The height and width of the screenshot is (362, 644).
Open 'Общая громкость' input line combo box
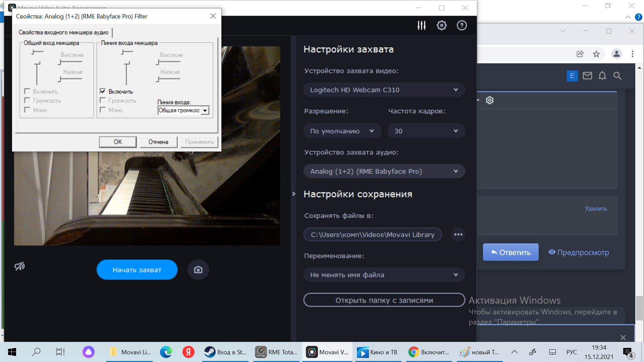tap(205, 111)
